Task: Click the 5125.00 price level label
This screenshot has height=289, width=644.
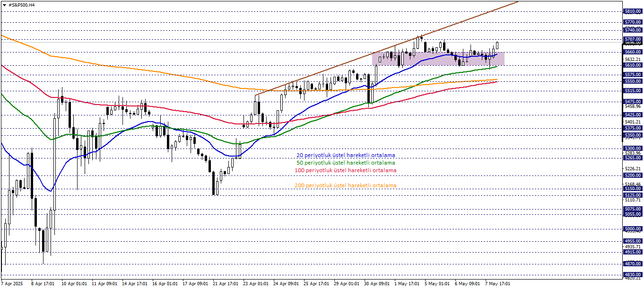Action: (x=632, y=195)
